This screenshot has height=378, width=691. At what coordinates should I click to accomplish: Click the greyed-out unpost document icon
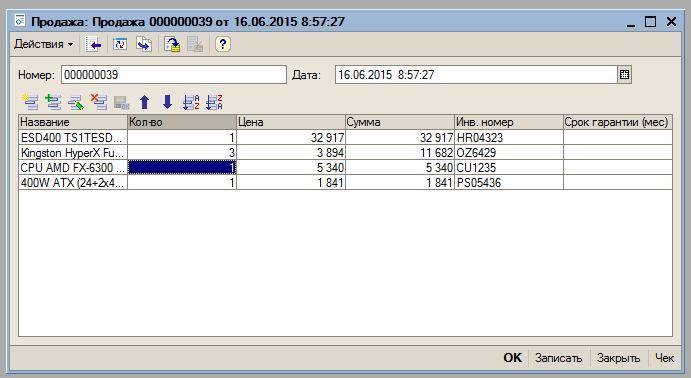point(195,44)
